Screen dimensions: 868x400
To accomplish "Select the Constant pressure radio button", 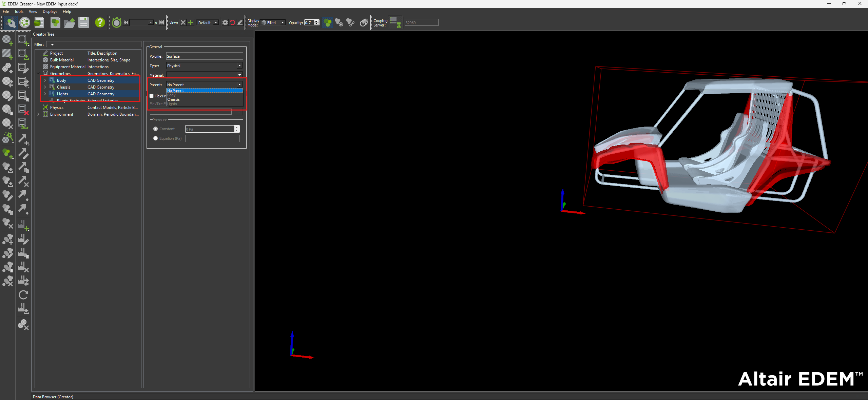I will tap(155, 129).
